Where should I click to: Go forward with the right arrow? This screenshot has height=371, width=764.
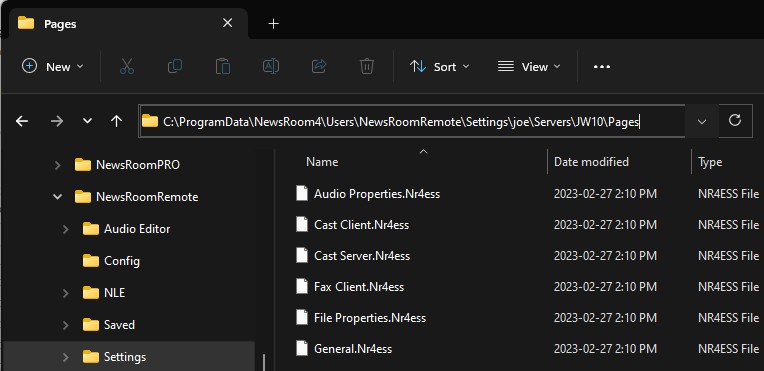point(57,121)
